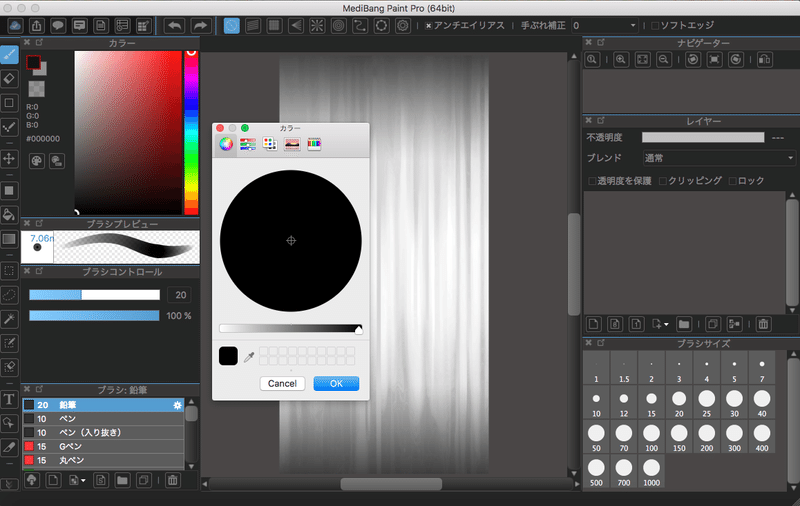Select the Gradient tool

[9, 239]
